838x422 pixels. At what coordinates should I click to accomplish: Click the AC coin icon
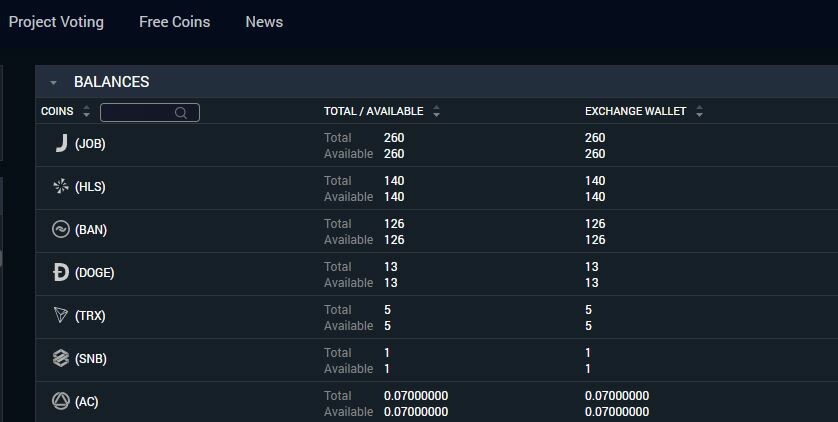(x=61, y=402)
